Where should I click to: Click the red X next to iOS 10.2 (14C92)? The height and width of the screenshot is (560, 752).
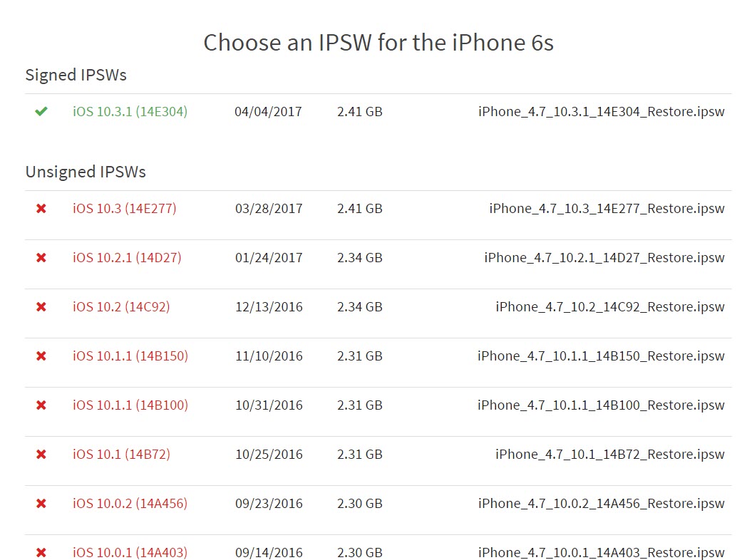coord(41,307)
